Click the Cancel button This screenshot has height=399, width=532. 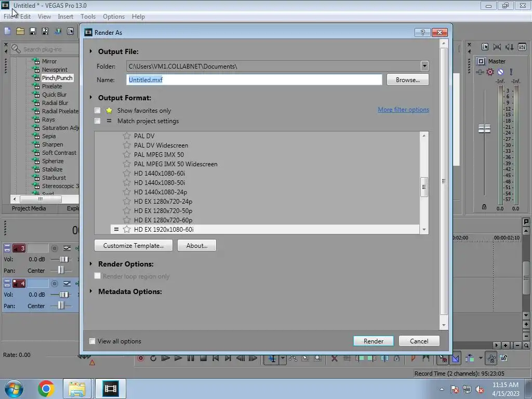pos(419,341)
